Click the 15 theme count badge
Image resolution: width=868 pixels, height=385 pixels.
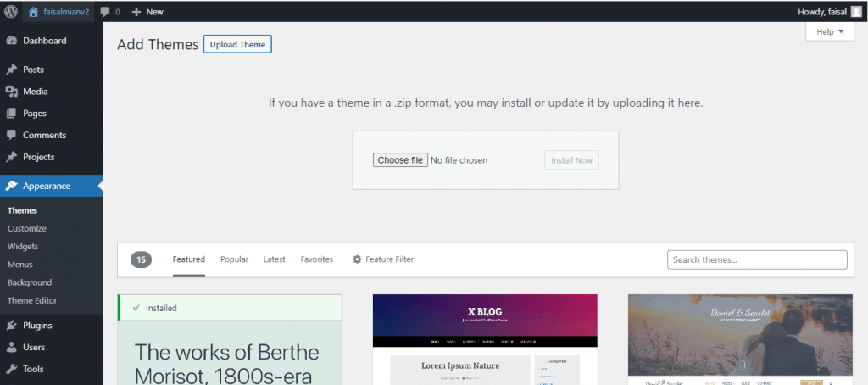point(142,259)
